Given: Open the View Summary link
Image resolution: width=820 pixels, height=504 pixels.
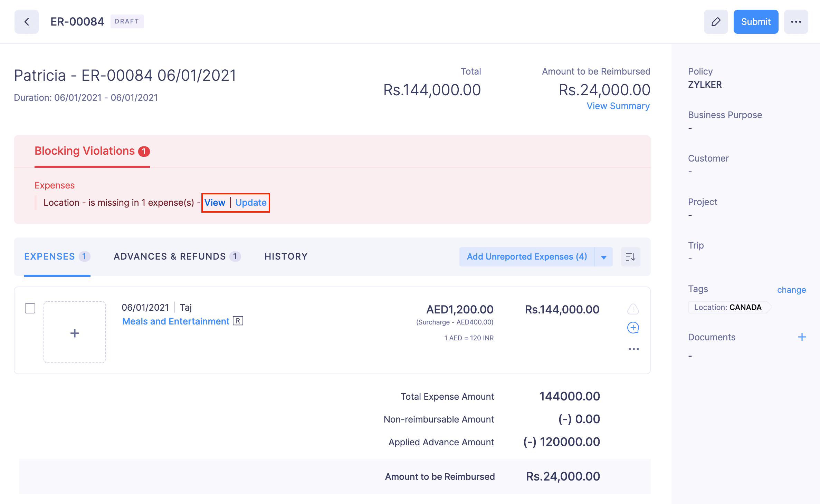Looking at the screenshot, I should pyautogui.click(x=618, y=106).
